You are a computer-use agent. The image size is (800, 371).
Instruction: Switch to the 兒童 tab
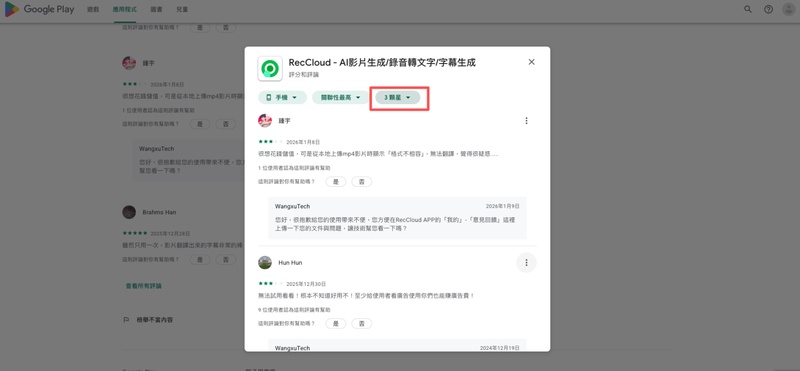182,10
